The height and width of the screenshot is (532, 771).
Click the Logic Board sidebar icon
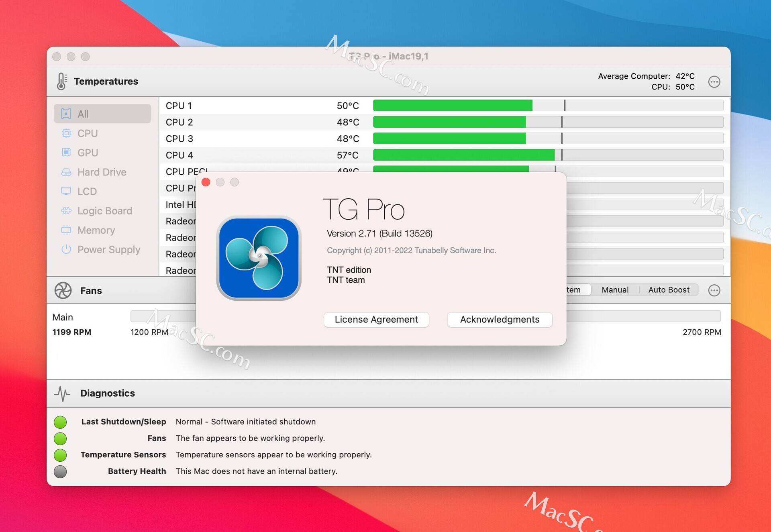(x=66, y=211)
